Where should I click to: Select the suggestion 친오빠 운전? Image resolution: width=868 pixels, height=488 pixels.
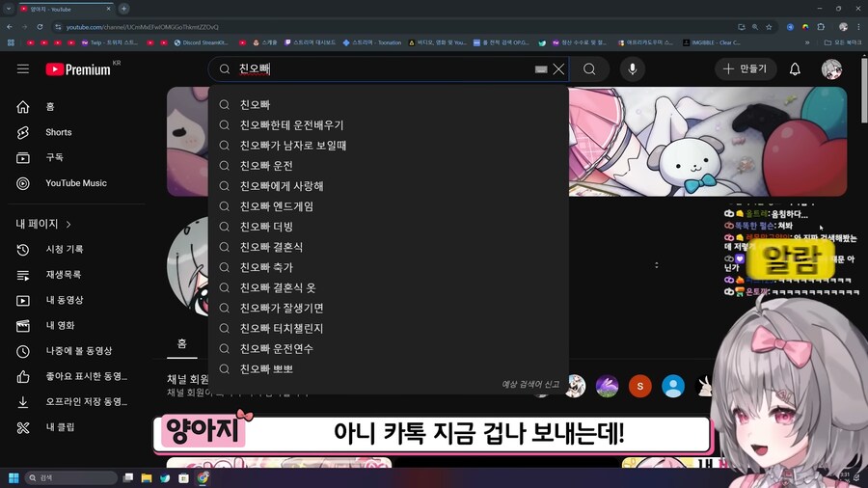(x=389, y=166)
